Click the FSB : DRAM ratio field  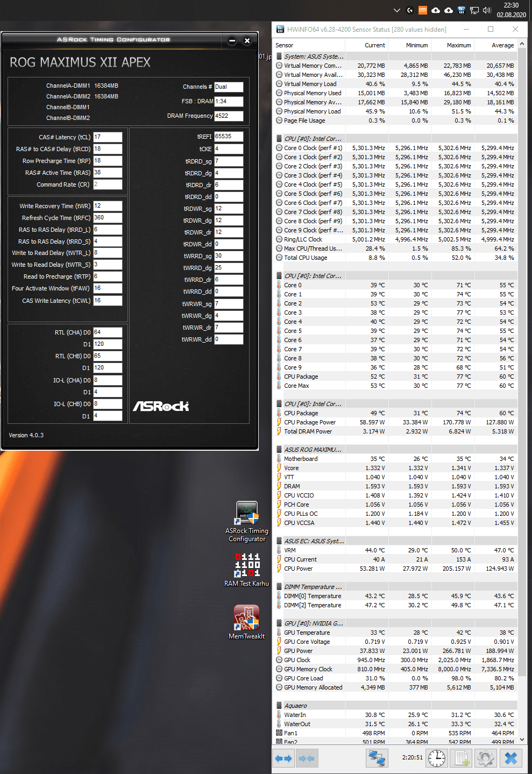click(x=229, y=101)
